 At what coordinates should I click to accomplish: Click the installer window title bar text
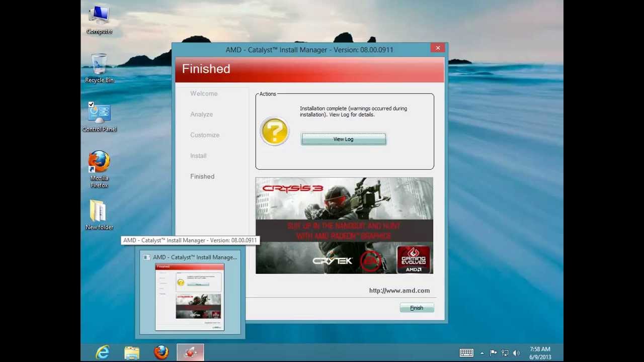[309, 50]
